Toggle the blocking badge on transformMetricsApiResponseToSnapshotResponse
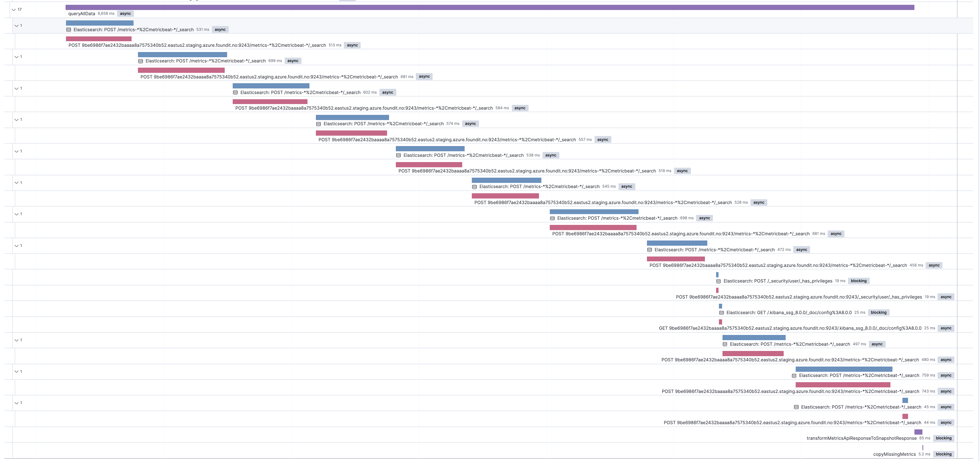This screenshot has height=461, width=980. pos(943,438)
